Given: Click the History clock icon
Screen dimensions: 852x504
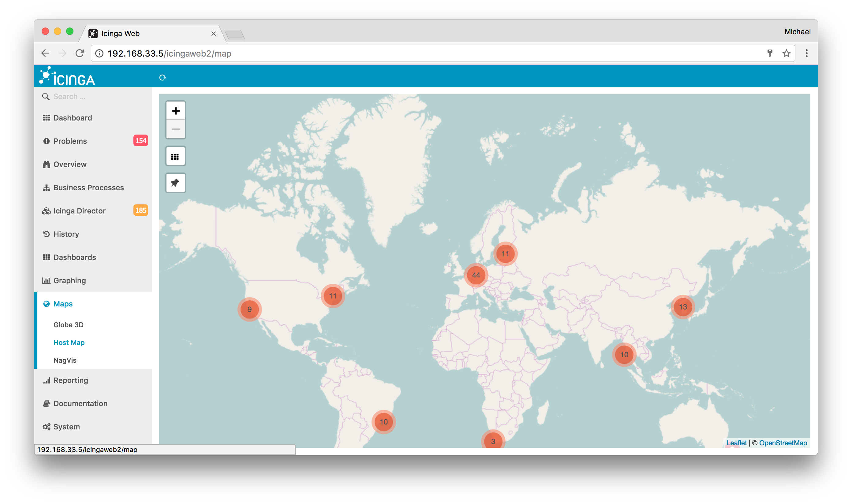Looking at the screenshot, I should click(x=46, y=234).
